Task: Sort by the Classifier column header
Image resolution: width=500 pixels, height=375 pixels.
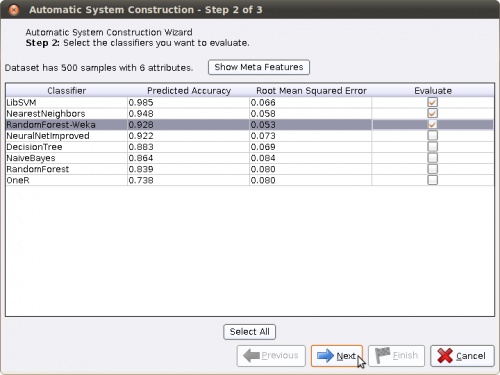Action: click(x=67, y=91)
